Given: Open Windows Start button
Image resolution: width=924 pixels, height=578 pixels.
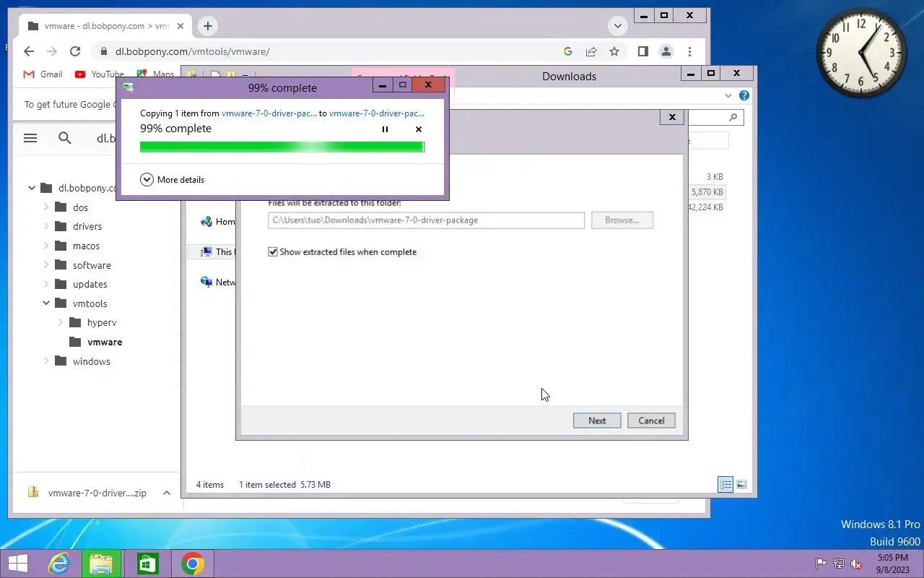Looking at the screenshot, I should 17,564.
